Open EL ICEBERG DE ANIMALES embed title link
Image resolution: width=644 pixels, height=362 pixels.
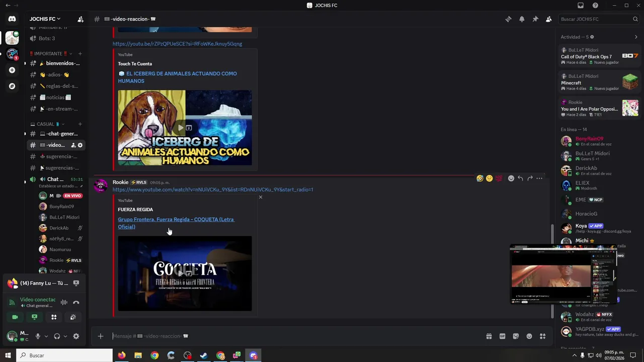click(177, 77)
